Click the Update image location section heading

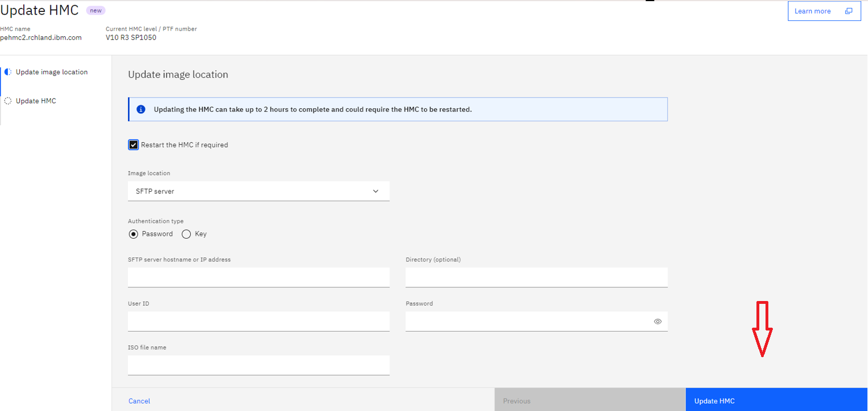(x=178, y=74)
